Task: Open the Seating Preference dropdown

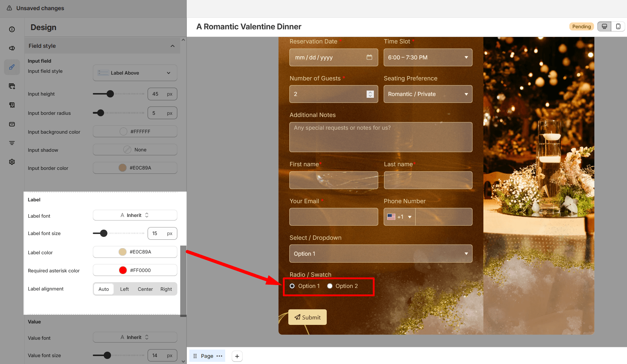Action: pyautogui.click(x=428, y=94)
